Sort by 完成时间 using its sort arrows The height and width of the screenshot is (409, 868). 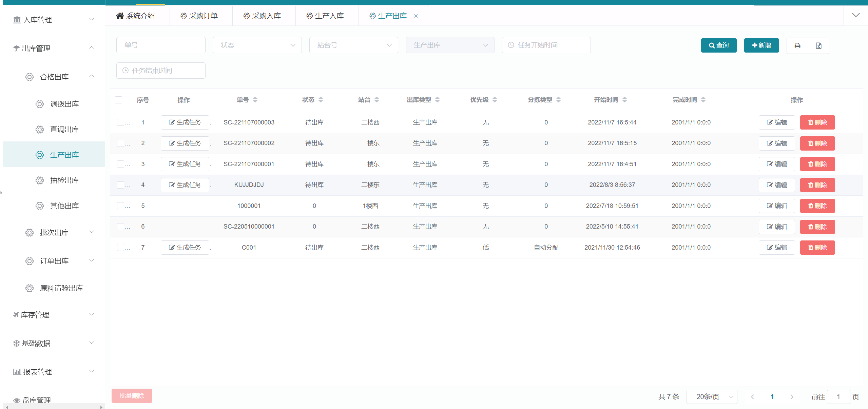click(703, 100)
